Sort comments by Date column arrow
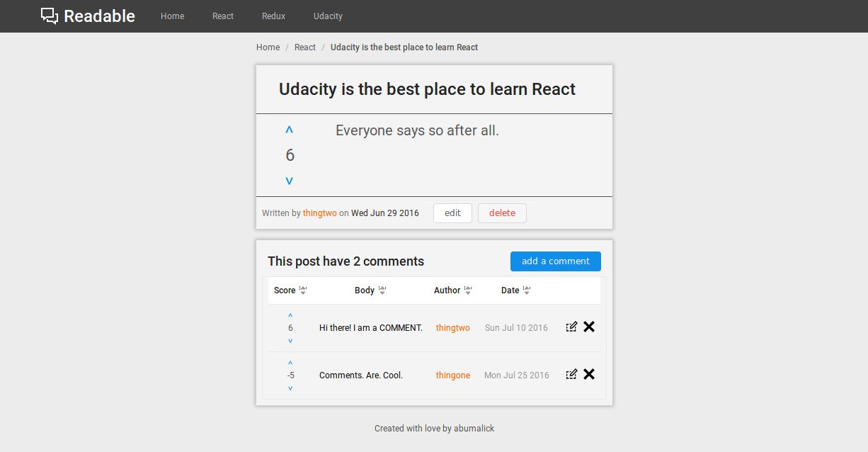Image resolution: width=868 pixels, height=452 pixels. coord(527,290)
